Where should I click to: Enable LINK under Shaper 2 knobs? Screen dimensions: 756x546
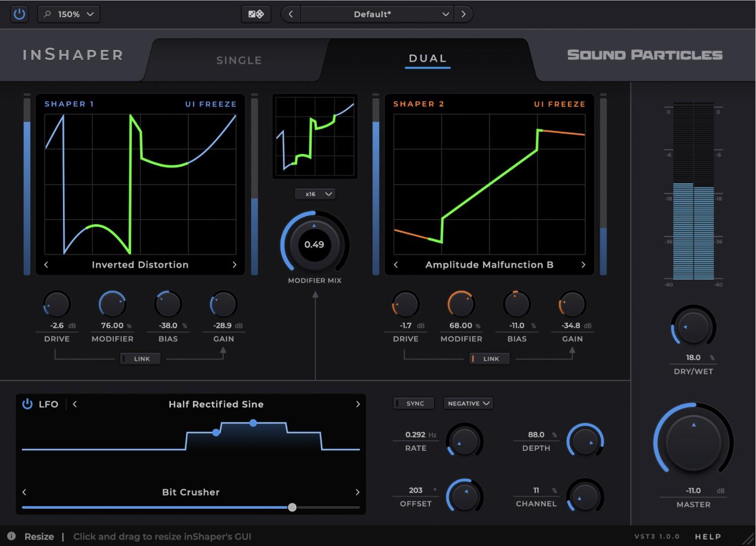point(489,358)
